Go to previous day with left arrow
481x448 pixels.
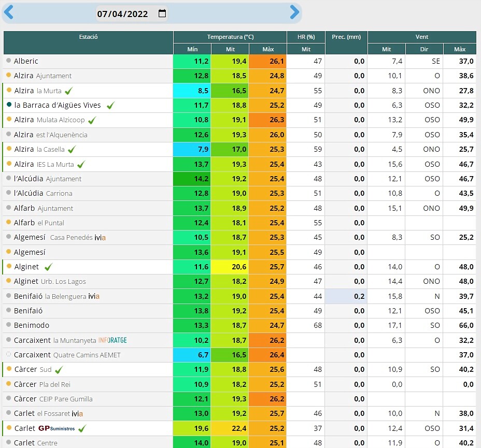pyautogui.click(x=9, y=12)
